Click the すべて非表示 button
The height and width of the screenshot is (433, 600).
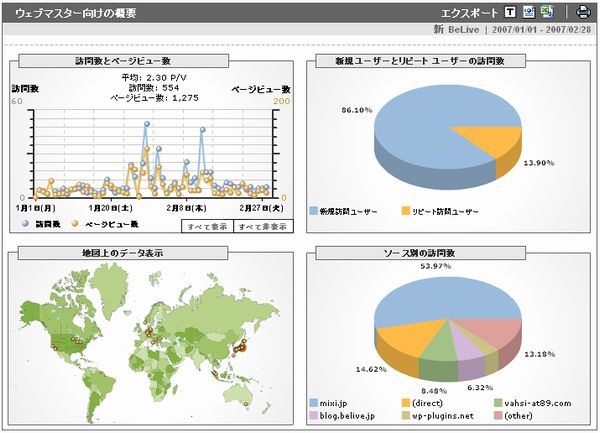[x=263, y=226]
